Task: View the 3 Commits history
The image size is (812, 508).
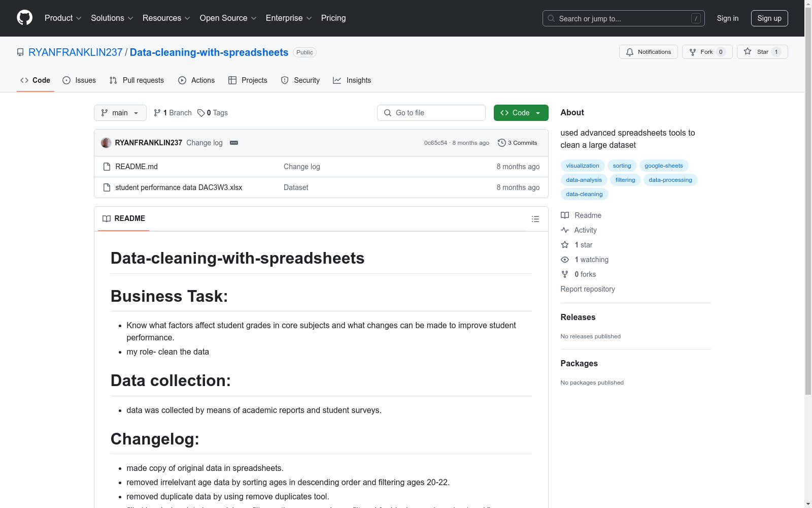Action: (518, 143)
